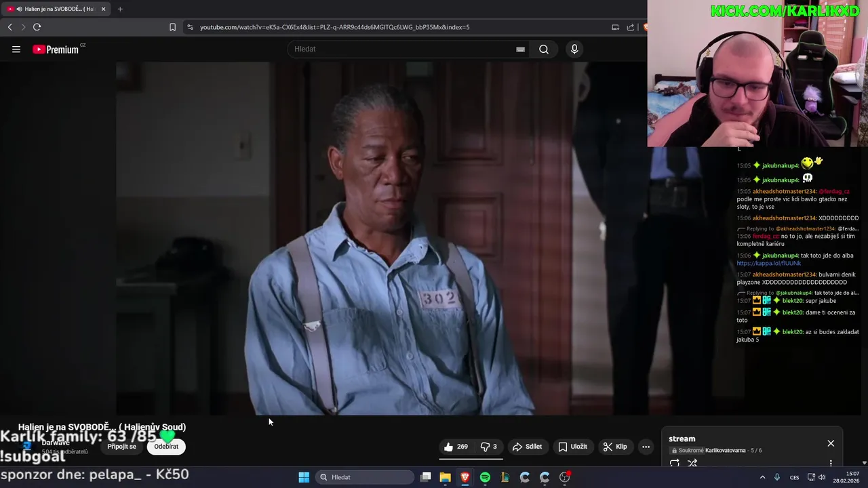Subscribe with the Odebírat button
This screenshot has height=488, width=868.
166,447
